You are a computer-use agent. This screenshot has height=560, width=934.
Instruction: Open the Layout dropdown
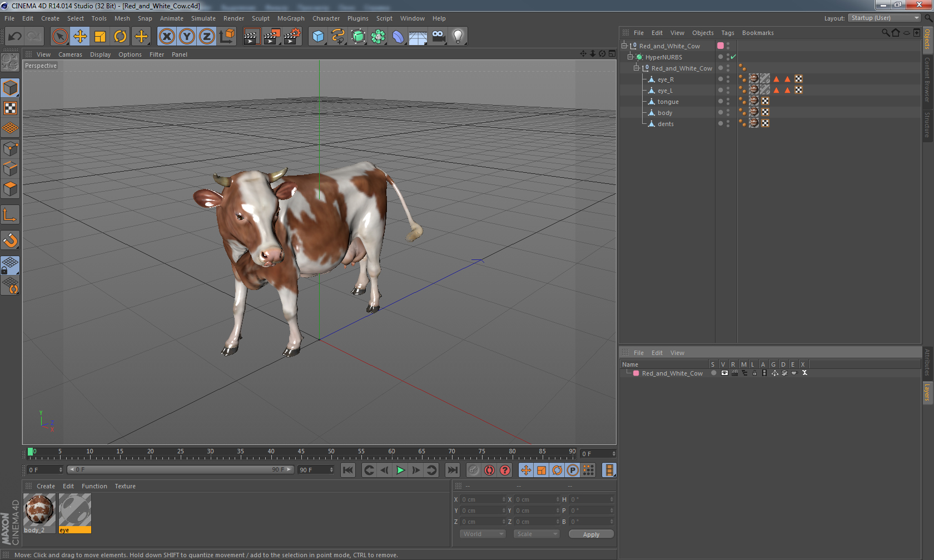pos(884,18)
